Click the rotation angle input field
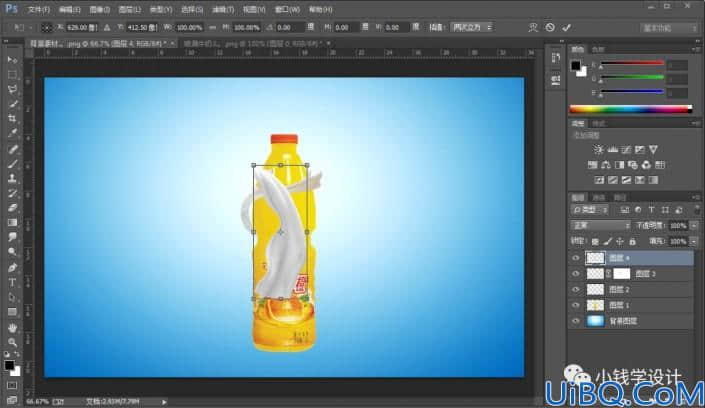The height and width of the screenshot is (408, 705). click(x=290, y=27)
